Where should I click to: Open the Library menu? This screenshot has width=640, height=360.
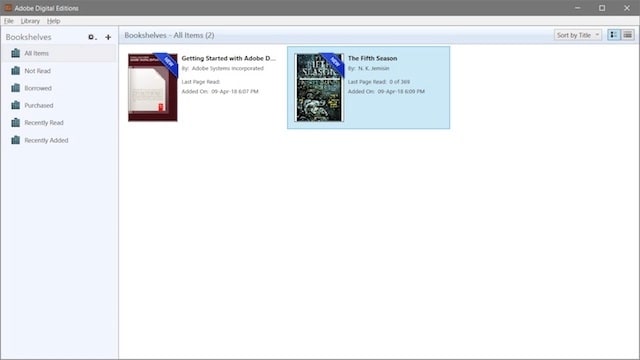pyautogui.click(x=30, y=21)
